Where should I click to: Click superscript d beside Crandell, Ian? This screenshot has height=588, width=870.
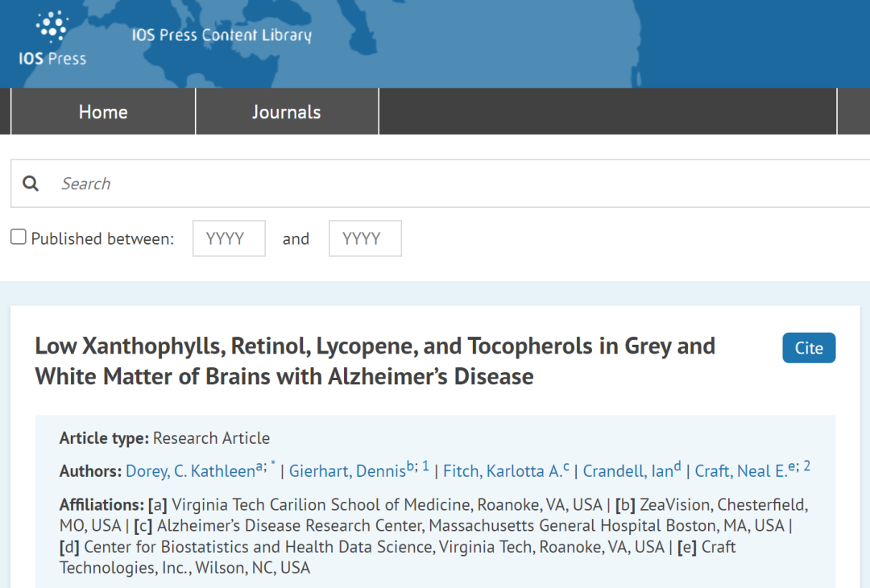tap(677, 466)
